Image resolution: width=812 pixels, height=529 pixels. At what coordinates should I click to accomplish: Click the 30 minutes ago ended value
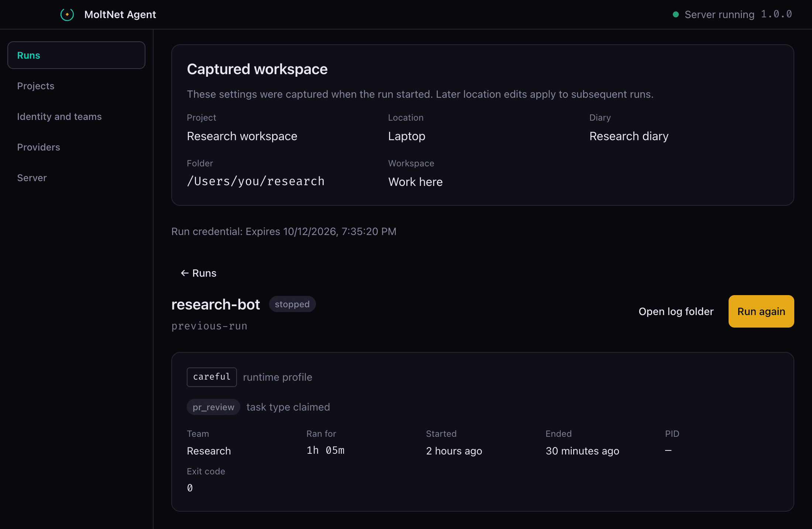click(x=582, y=451)
